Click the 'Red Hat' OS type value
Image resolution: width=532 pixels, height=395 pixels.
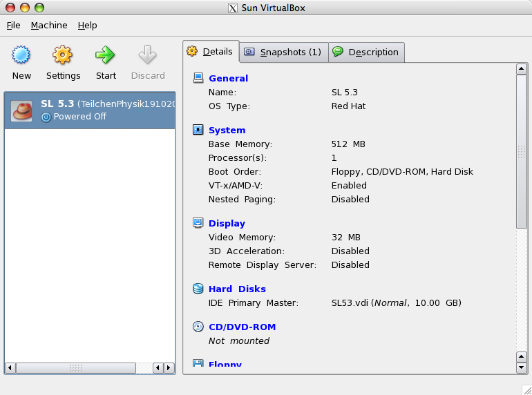coord(348,106)
